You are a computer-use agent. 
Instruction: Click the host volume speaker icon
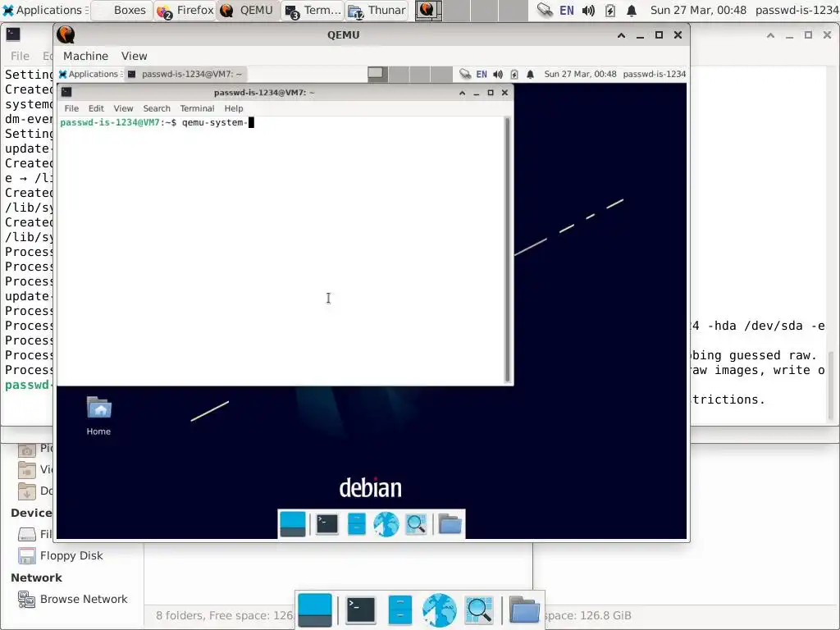(588, 10)
